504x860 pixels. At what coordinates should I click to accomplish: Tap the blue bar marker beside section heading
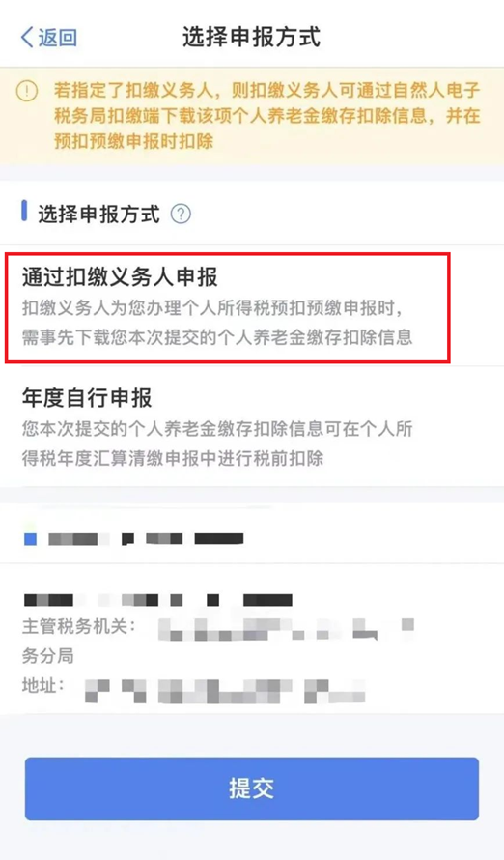click(24, 212)
